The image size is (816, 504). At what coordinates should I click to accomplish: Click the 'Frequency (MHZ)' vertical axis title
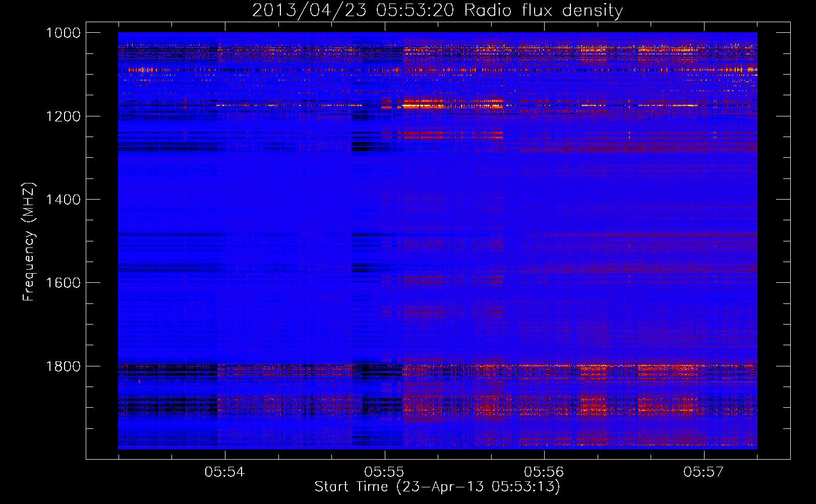click(29, 242)
